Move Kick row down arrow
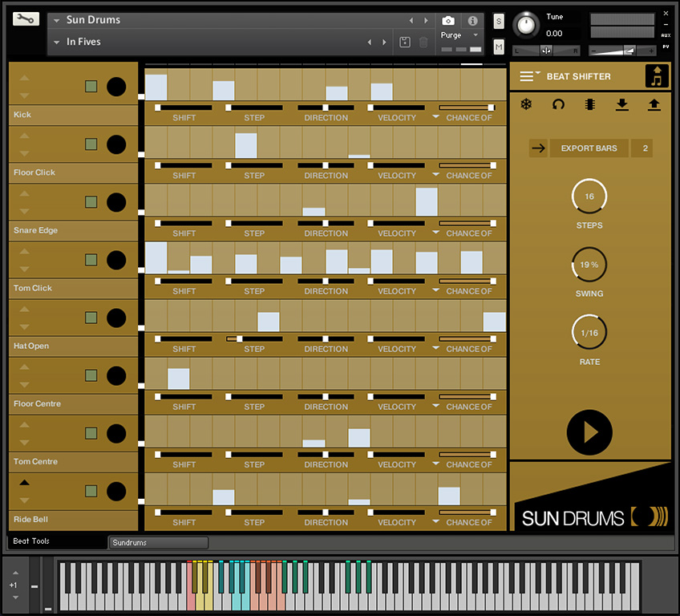Screen dimensions: 680x616 pyautogui.click(x=24, y=95)
